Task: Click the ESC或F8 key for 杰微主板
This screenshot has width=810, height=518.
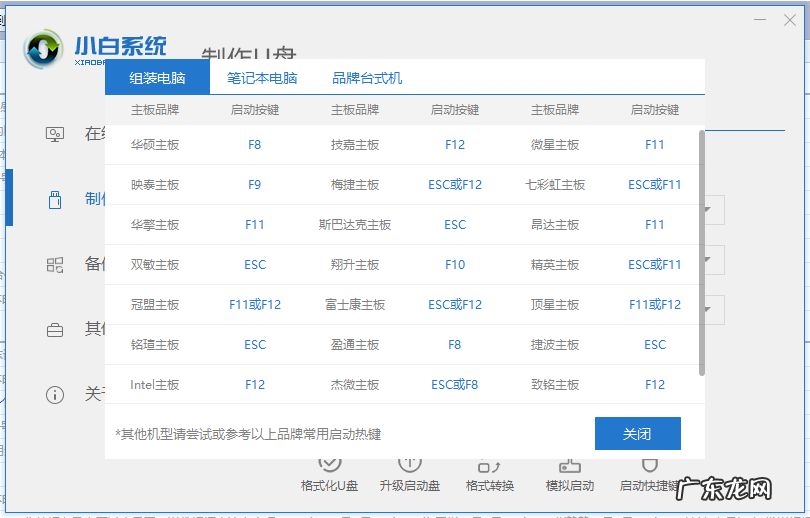Action: click(455, 385)
